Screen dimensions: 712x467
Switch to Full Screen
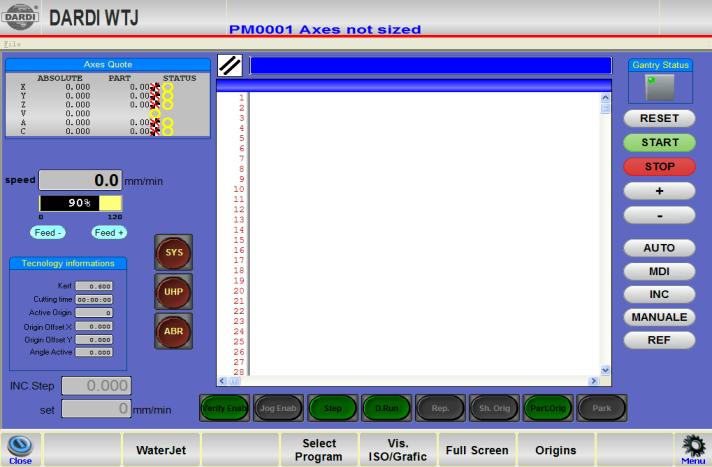477,450
